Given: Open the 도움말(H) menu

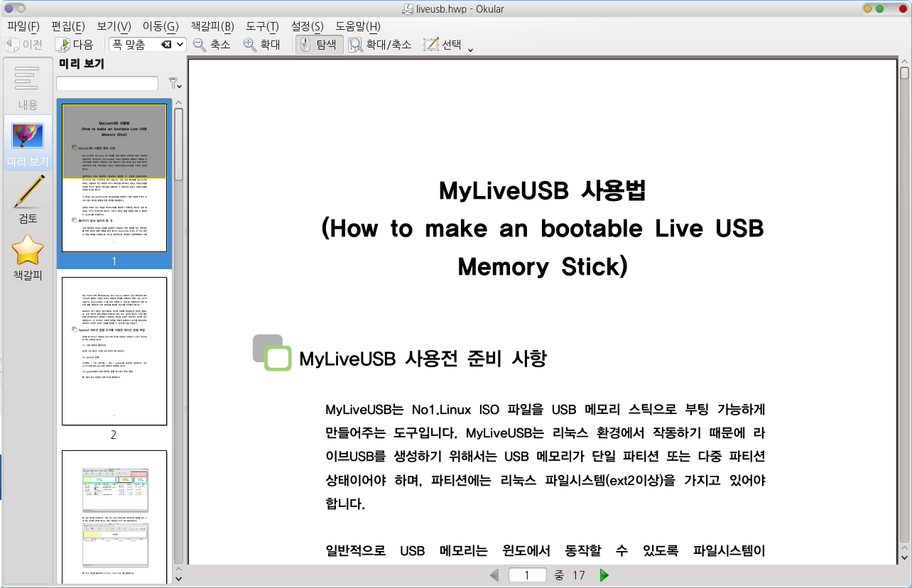Looking at the screenshot, I should pos(358,26).
